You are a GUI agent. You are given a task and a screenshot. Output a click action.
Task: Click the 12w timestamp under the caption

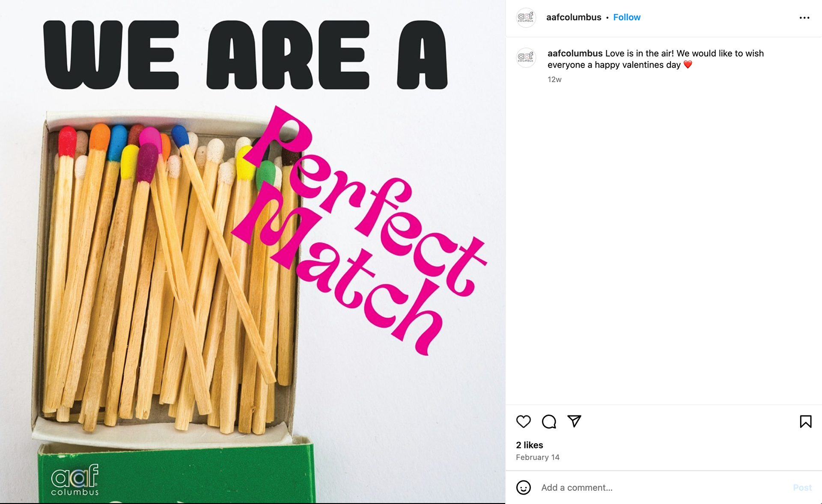click(554, 80)
